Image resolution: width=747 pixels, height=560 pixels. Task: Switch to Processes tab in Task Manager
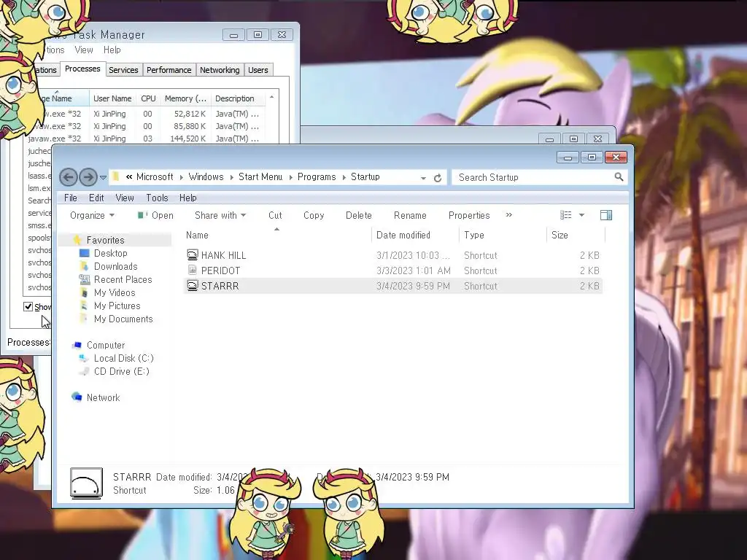tap(82, 69)
